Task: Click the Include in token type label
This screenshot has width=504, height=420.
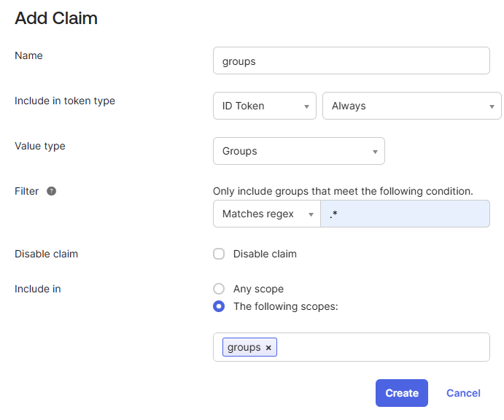Action: [x=65, y=101]
